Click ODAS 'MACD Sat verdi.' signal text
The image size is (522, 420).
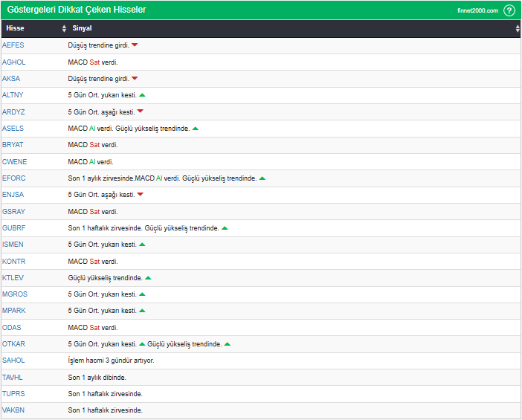93,328
